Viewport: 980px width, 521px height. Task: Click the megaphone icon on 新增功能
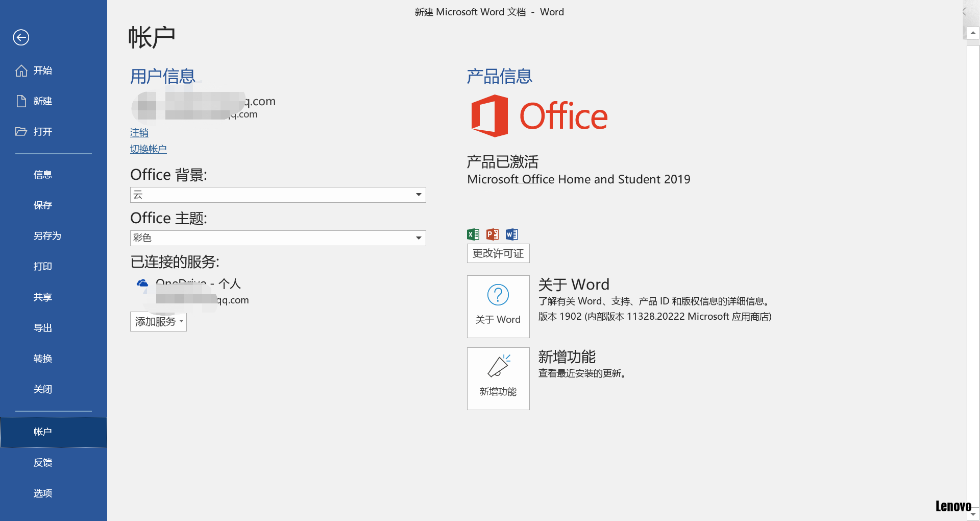click(x=499, y=366)
